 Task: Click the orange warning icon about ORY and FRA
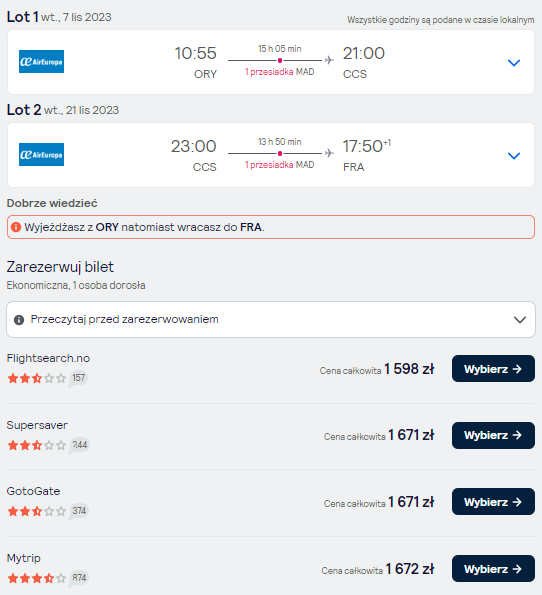click(16, 227)
